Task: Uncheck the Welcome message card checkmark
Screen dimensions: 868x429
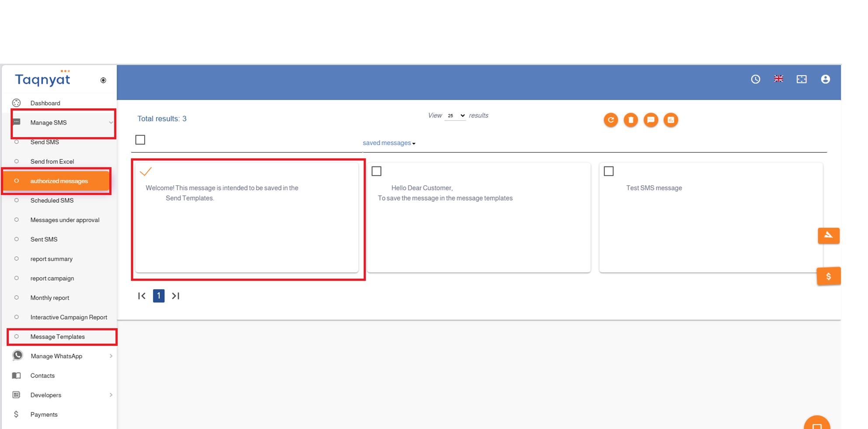Action: (146, 171)
